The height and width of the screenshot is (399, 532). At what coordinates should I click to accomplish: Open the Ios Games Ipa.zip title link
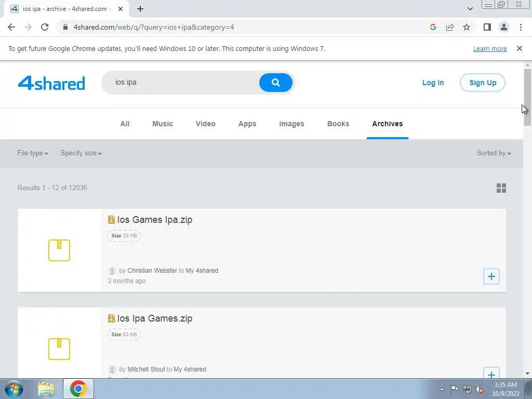[155, 220]
